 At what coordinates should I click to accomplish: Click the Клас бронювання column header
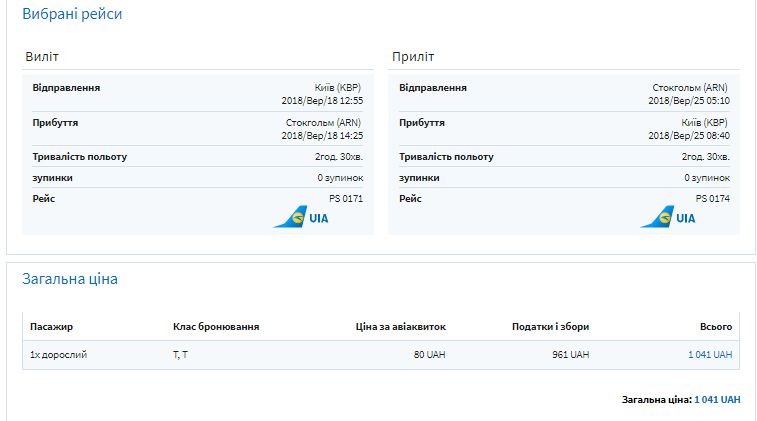216,327
